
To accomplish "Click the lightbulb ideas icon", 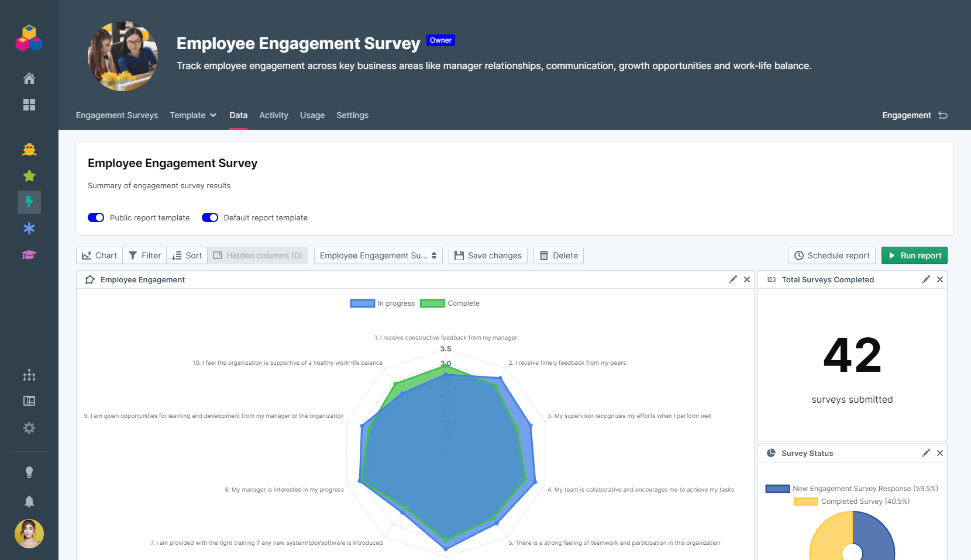I will (x=29, y=472).
